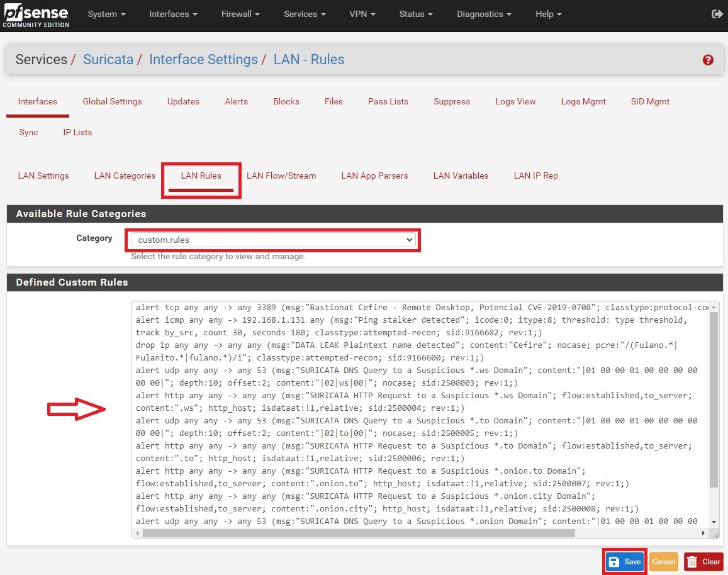Open the Files tab
Viewport: 728px width, 575px height.
[x=333, y=102]
